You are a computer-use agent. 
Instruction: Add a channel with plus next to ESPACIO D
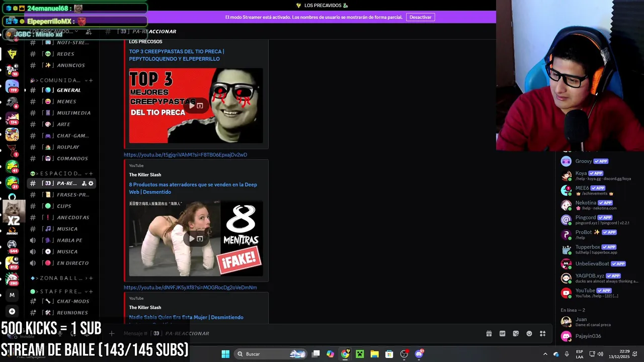tap(91, 173)
